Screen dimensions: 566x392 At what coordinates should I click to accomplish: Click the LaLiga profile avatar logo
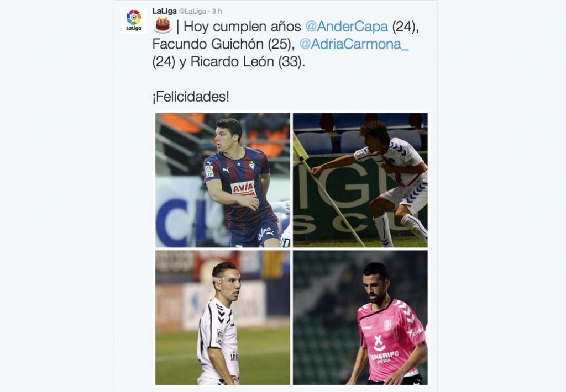point(134,20)
